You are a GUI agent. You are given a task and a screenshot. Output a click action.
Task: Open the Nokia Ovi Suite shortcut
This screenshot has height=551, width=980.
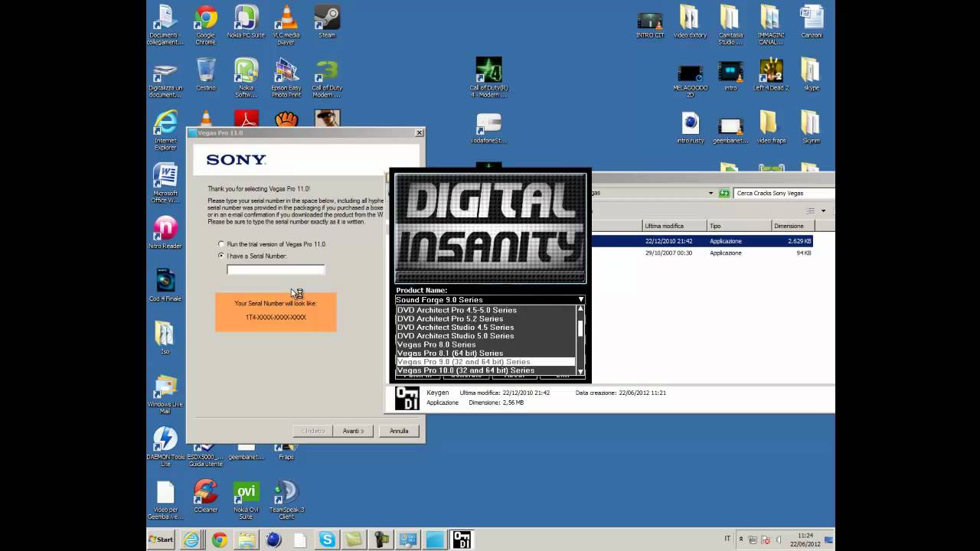tap(246, 500)
